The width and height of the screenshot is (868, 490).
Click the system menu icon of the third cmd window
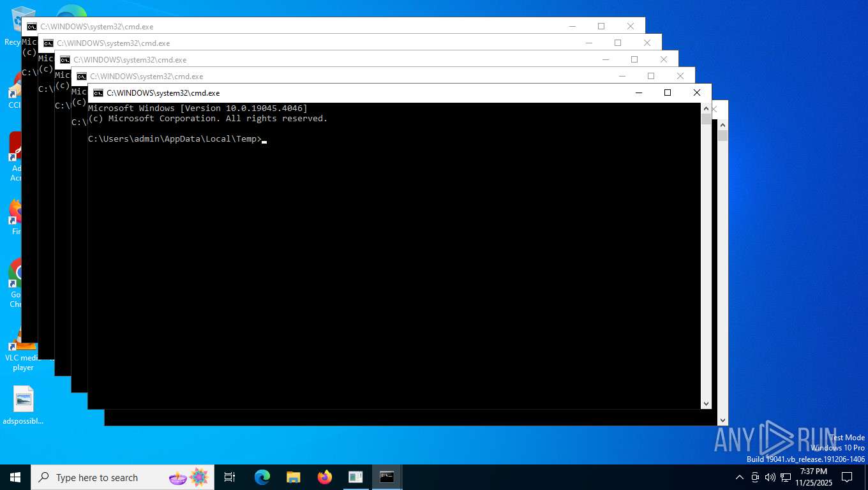coord(64,59)
